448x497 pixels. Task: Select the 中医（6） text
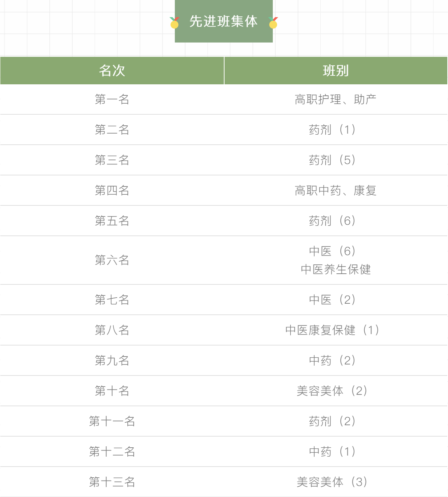click(x=333, y=251)
